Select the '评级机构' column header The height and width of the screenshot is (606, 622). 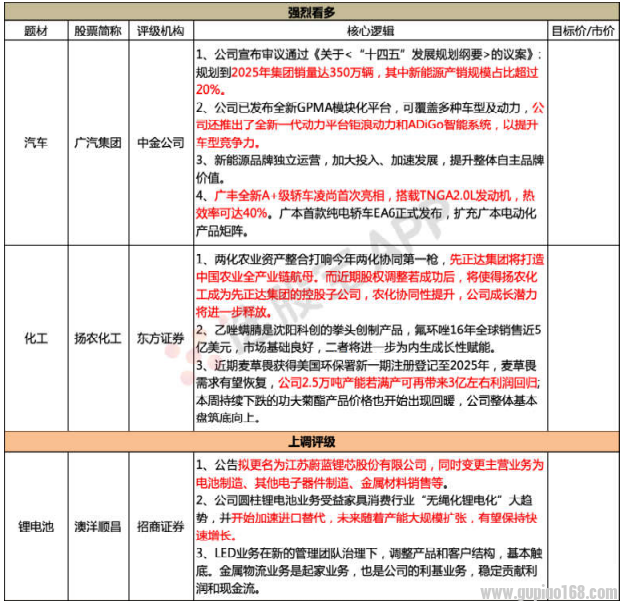point(161,31)
